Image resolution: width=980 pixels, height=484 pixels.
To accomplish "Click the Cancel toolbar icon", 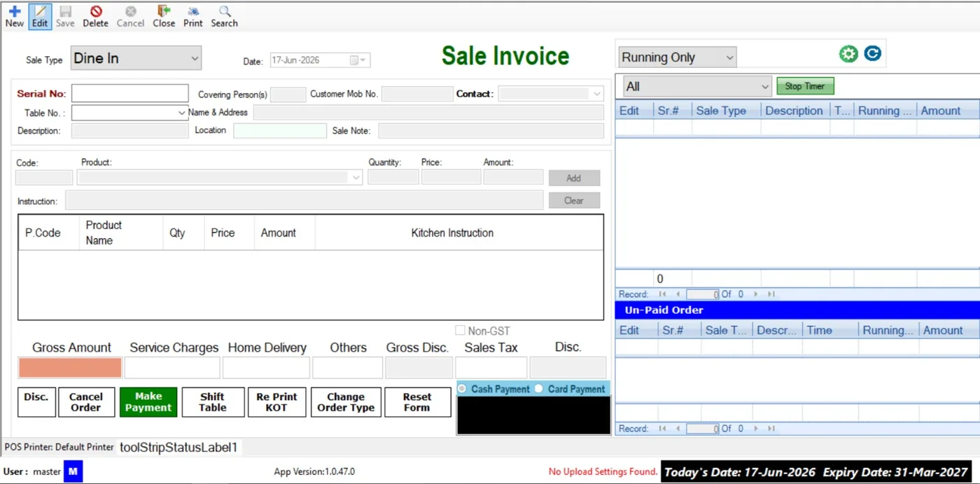I will click(x=130, y=16).
